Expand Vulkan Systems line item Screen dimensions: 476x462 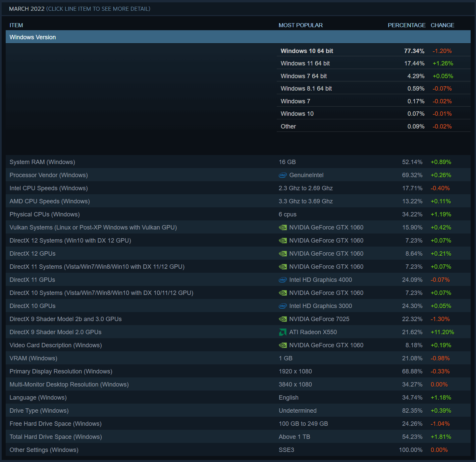pos(238,227)
